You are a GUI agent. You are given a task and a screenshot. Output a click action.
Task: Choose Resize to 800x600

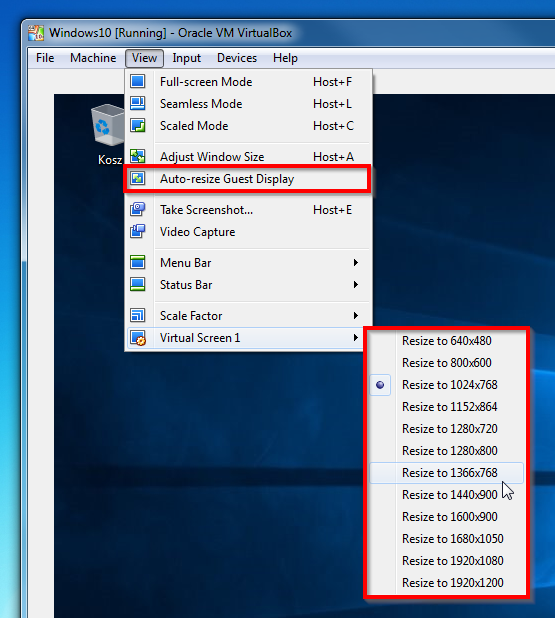click(447, 363)
